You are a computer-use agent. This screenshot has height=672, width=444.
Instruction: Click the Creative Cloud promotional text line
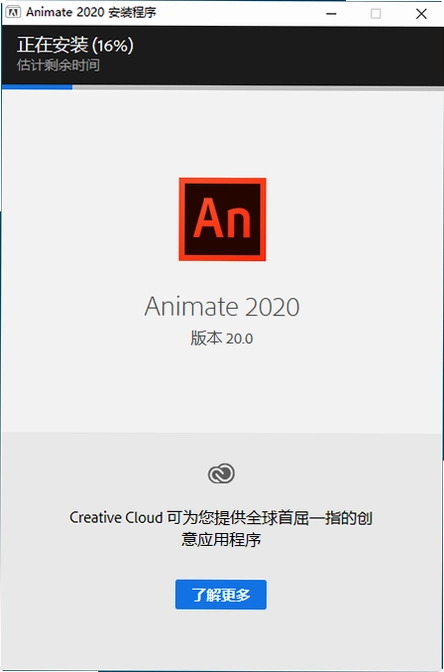pyautogui.click(x=221, y=518)
